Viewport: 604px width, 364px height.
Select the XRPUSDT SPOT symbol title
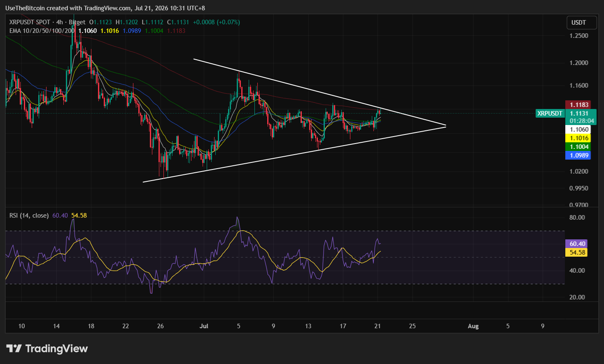30,22
